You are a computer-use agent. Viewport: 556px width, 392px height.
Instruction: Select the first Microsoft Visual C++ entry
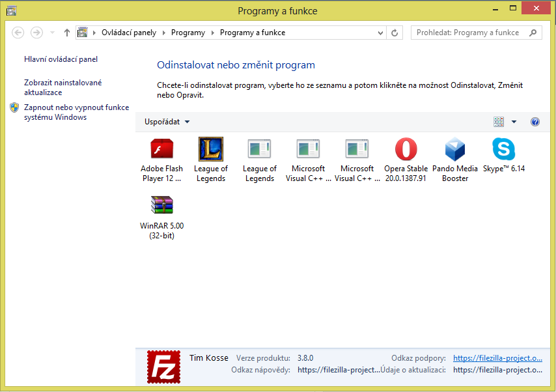pyautogui.click(x=308, y=148)
